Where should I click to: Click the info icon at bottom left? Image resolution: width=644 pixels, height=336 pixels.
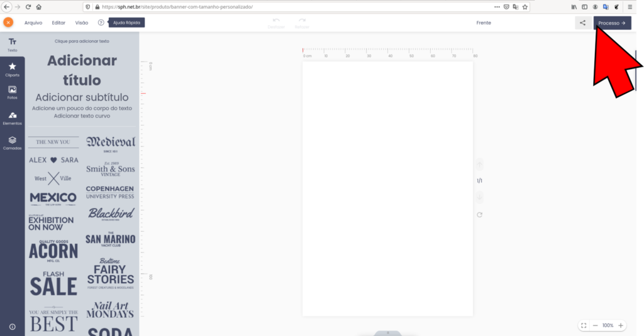12,327
